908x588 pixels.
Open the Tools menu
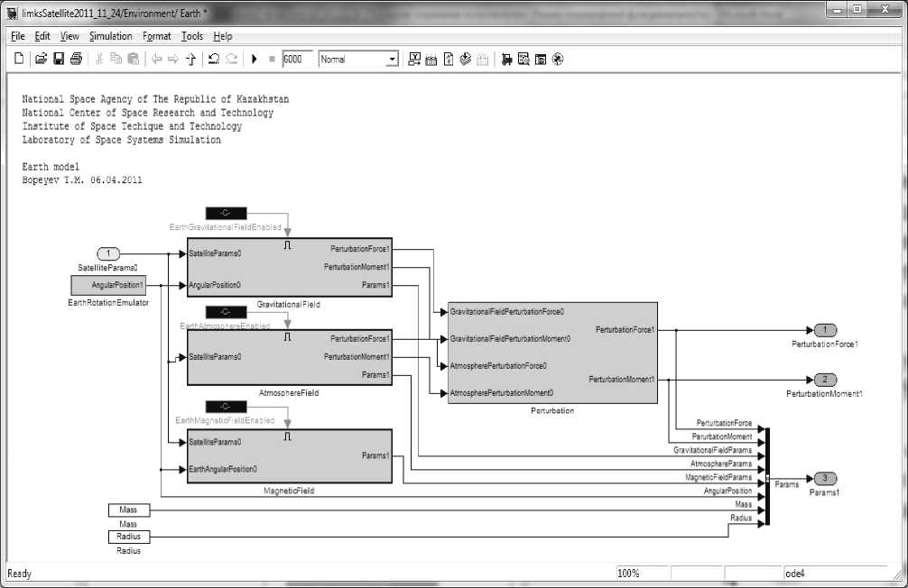[x=192, y=36]
